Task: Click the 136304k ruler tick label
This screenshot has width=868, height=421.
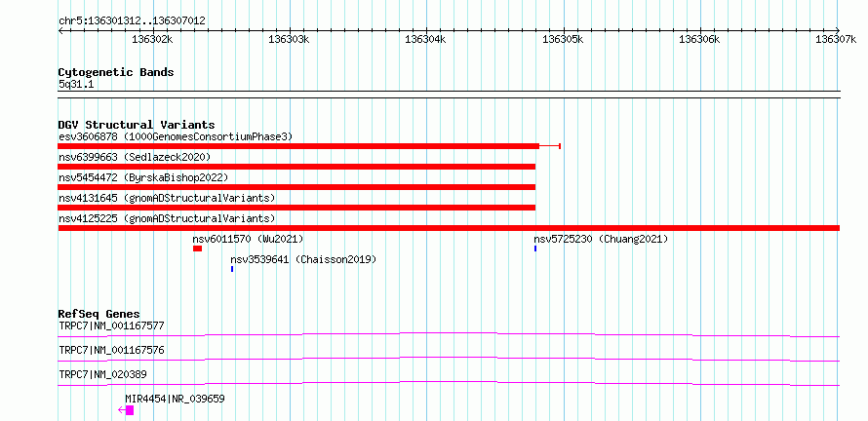Action: (x=427, y=39)
